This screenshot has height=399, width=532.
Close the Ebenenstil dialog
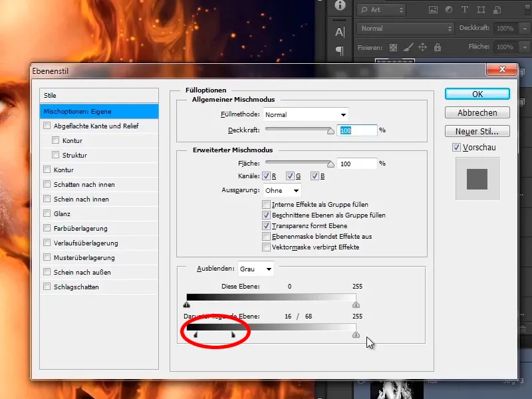pyautogui.click(x=502, y=69)
